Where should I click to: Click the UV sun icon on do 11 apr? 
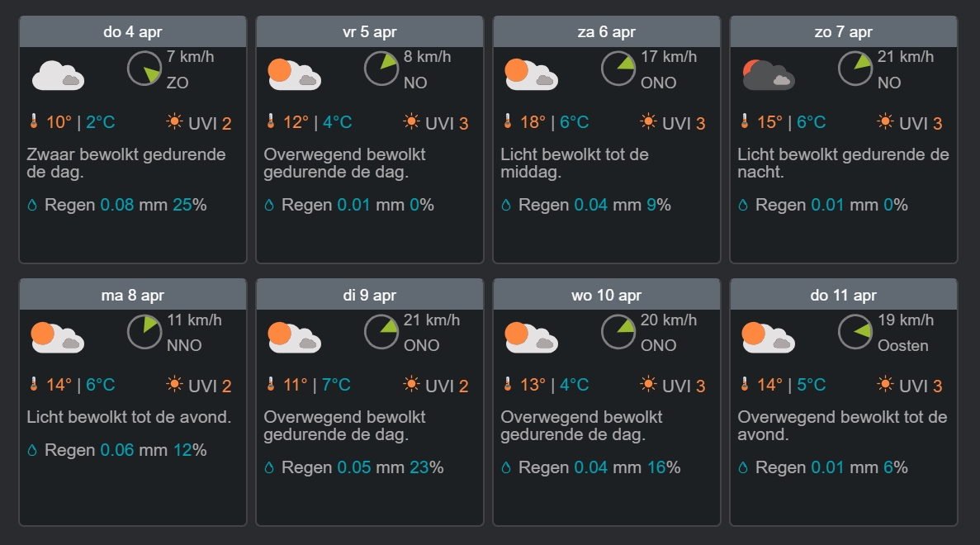click(x=885, y=385)
